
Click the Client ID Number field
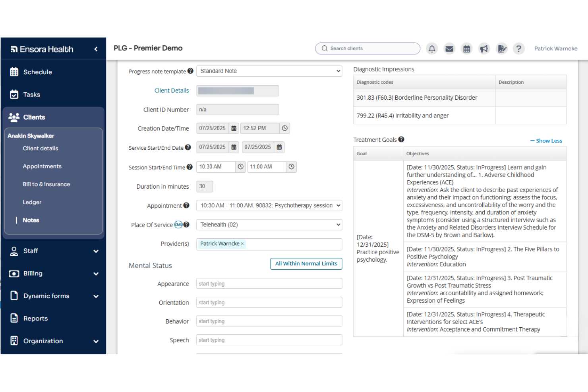pyautogui.click(x=238, y=110)
